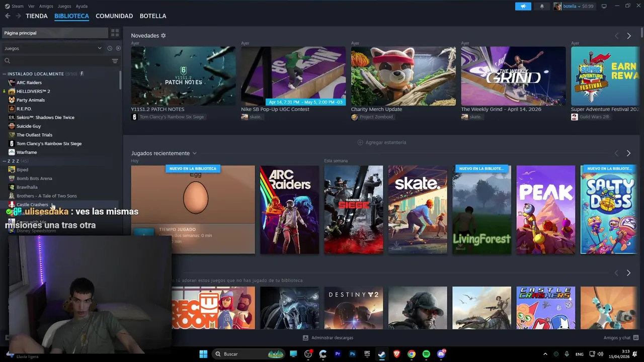Go forward with the navigation arrow

(x=18, y=16)
